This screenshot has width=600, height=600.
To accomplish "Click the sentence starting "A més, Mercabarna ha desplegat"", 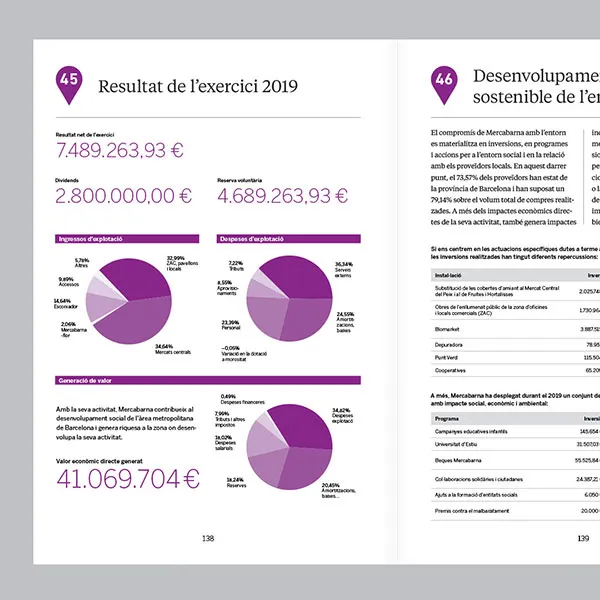I will coord(515,399).
